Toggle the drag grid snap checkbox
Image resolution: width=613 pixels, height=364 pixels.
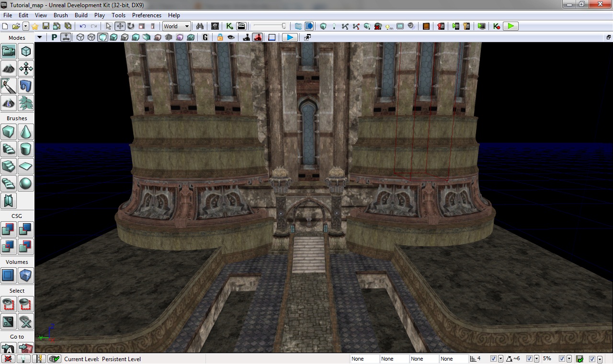point(493,359)
